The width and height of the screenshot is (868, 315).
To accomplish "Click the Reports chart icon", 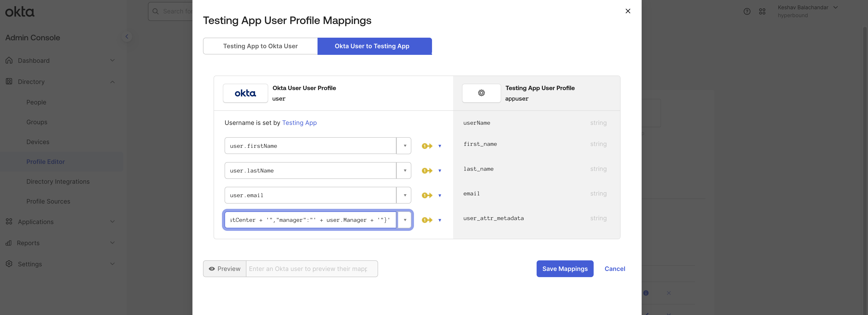I will (x=9, y=243).
